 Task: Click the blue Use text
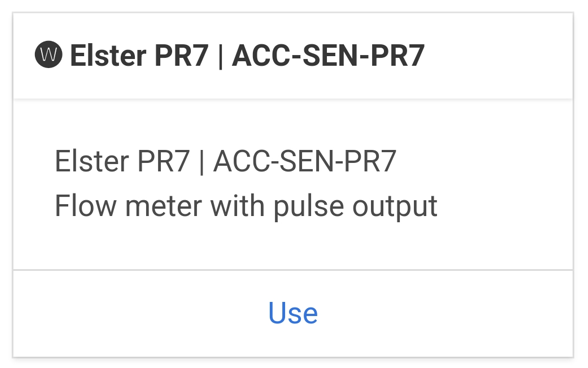tap(293, 313)
